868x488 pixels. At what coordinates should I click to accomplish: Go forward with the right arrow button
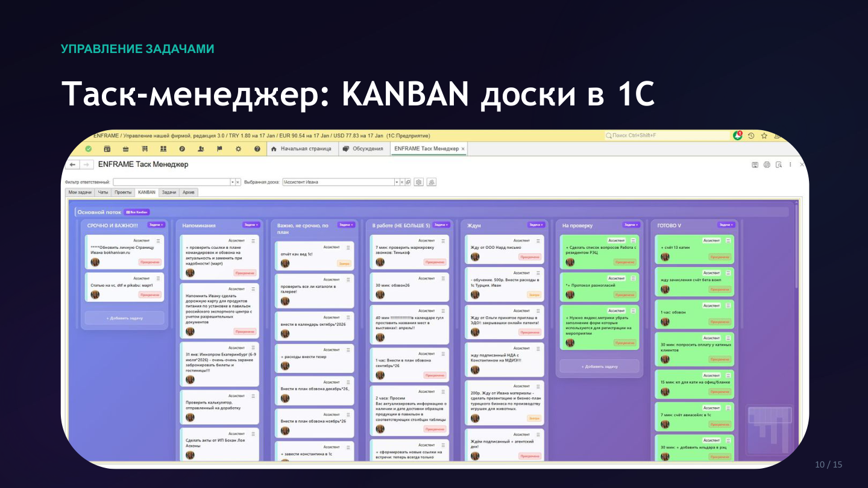(x=87, y=164)
